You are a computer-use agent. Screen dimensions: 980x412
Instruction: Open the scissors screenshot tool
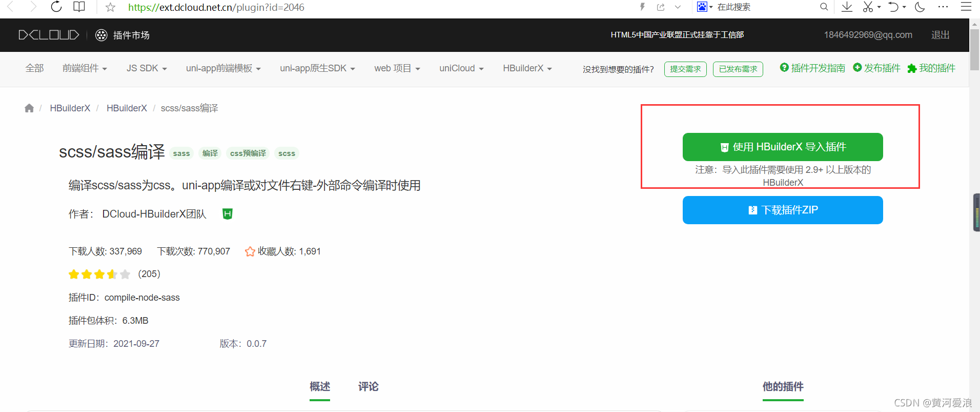point(867,7)
